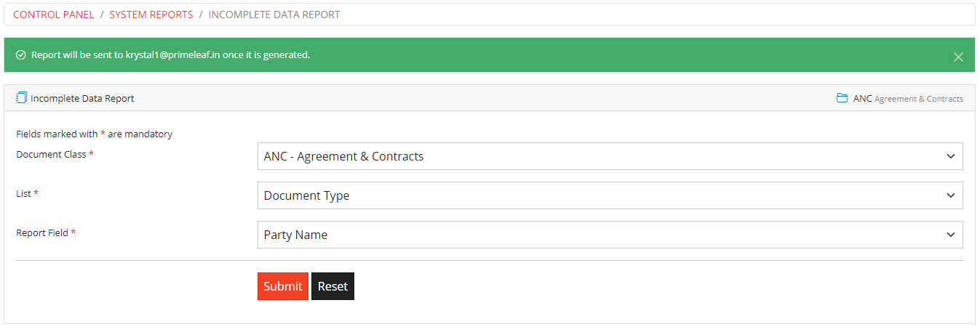Screen dimensions: 980x332
Task: Click the Incomplete Data Report panel title
Action: tap(82, 98)
